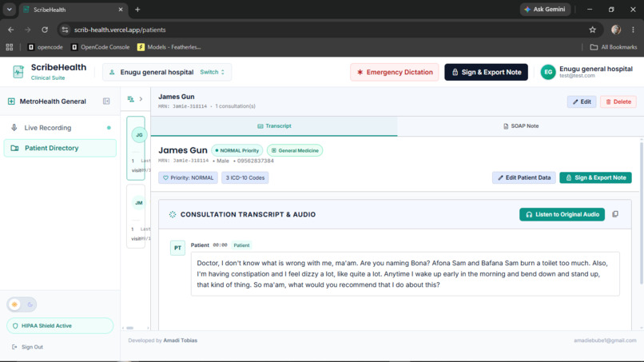Click the HIPAA Shield Active badge
Image resolution: width=644 pixels, height=362 pixels.
pos(60,326)
